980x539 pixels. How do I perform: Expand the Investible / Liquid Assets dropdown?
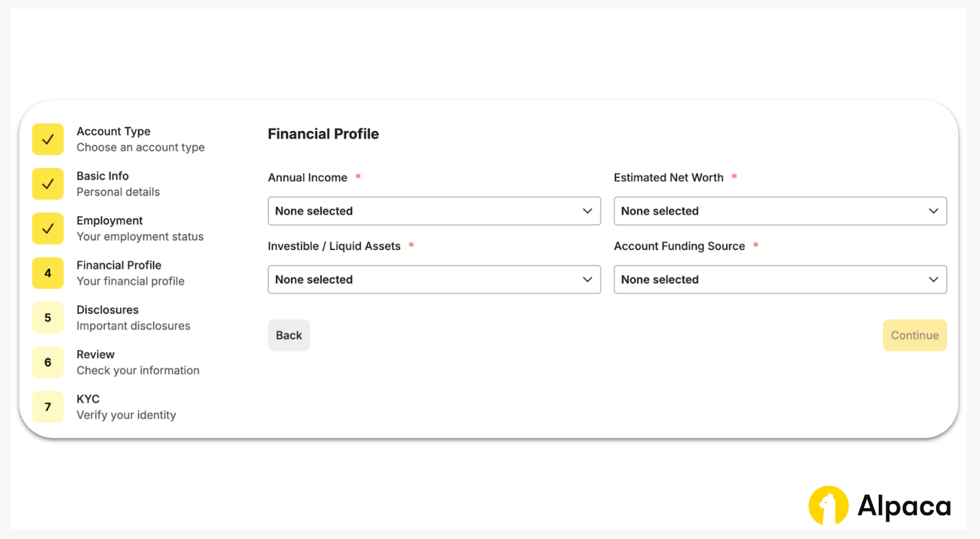tap(434, 279)
